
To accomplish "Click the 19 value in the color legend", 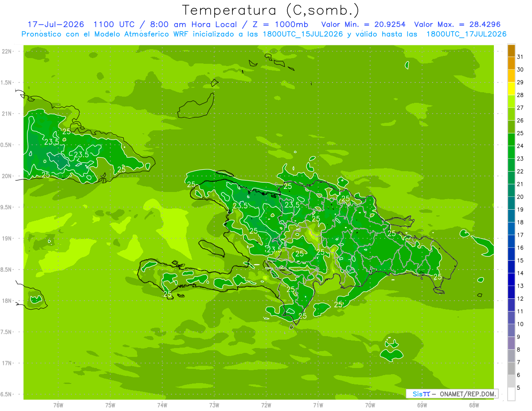I will tap(520, 210).
